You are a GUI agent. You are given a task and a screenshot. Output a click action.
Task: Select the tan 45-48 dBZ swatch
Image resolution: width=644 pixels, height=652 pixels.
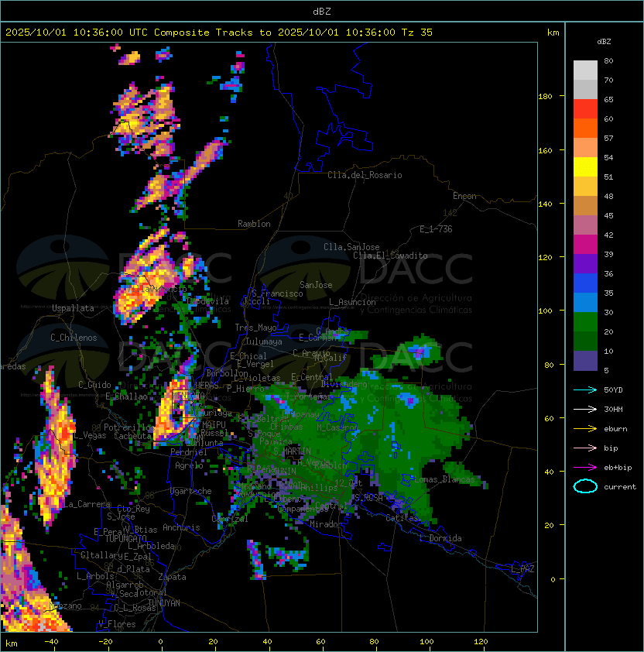(585, 205)
